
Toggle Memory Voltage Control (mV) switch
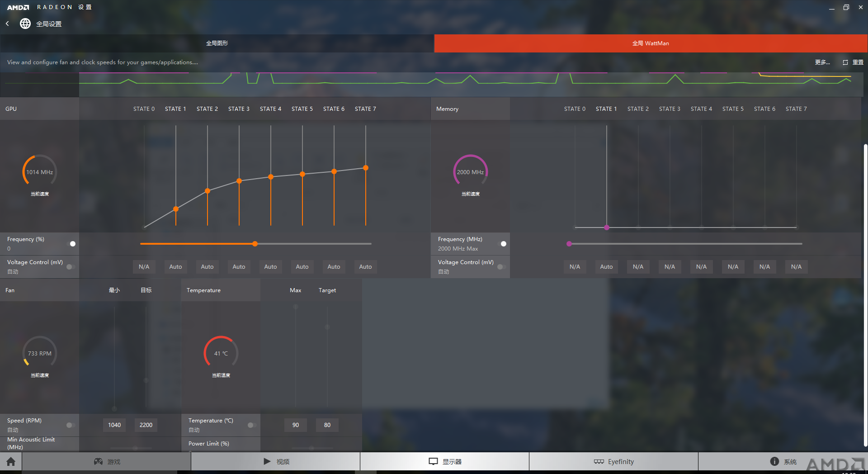[x=502, y=267]
